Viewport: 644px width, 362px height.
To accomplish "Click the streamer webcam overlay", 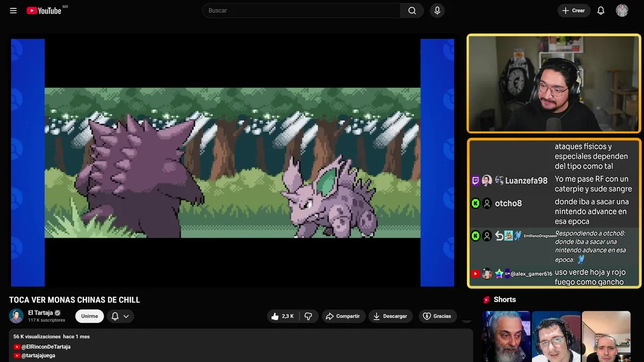I will click(x=554, y=83).
